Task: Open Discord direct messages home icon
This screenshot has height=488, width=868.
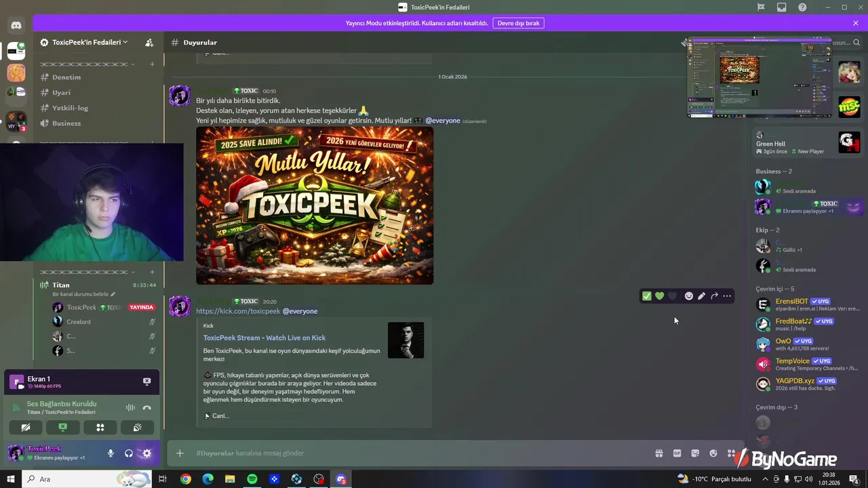Action: click(16, 25)
